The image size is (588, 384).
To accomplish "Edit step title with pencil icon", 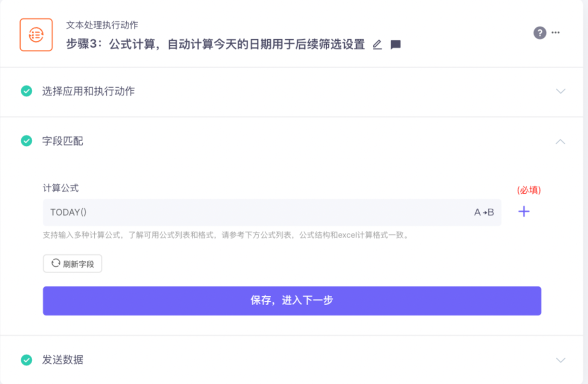I will 377,45.
